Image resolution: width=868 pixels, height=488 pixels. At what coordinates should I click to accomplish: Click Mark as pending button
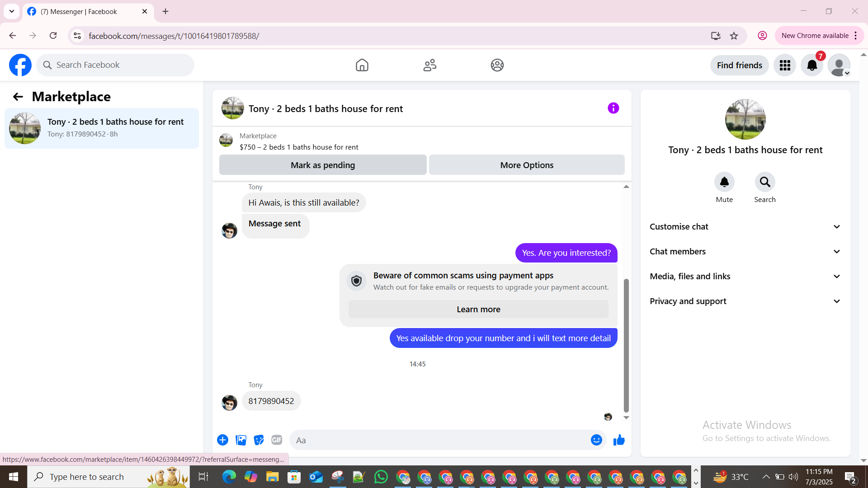click(x=323, y=165)
